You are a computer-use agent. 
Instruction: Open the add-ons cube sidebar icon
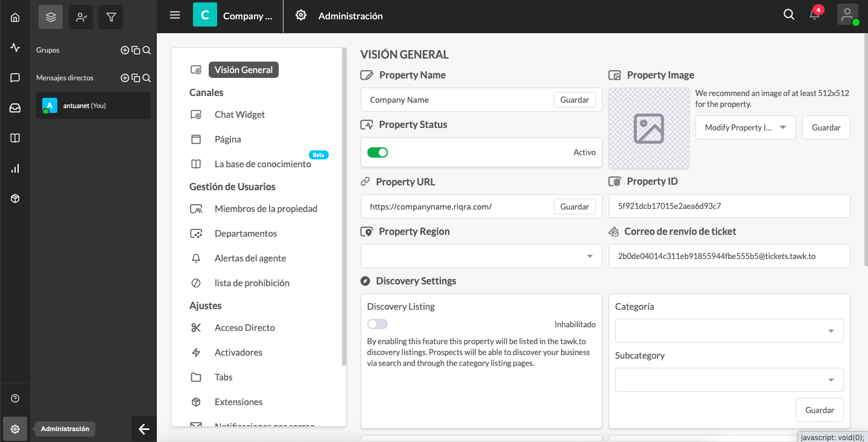tap(15, 199)
